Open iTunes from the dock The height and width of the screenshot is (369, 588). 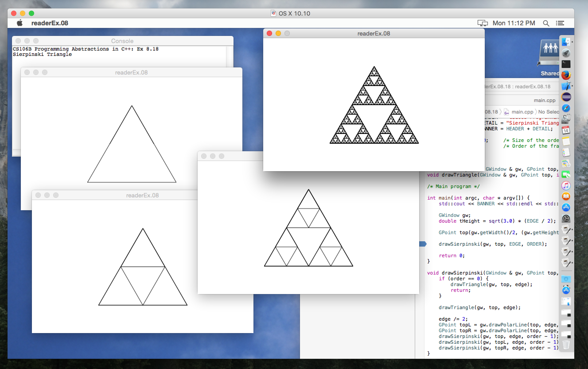566,185
